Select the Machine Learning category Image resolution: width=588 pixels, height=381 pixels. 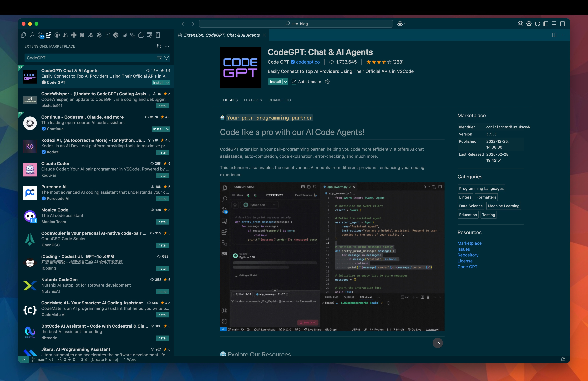pos(503,206)
